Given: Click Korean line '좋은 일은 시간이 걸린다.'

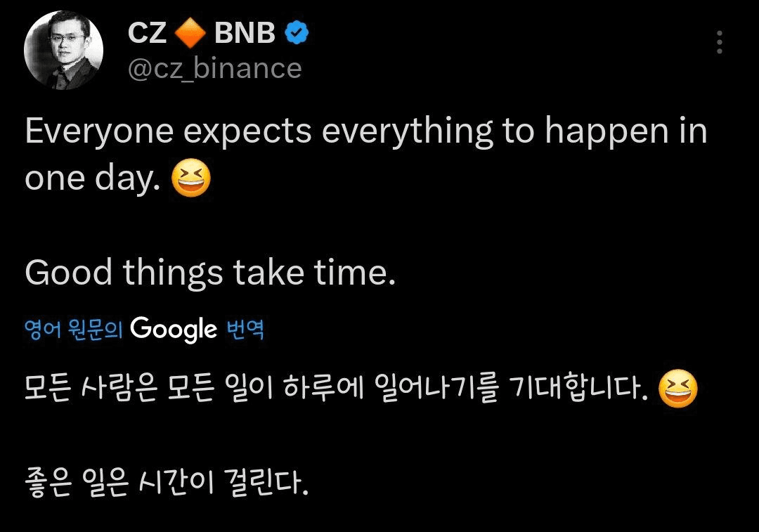Looking at the screenshot, I should (166, 483).
